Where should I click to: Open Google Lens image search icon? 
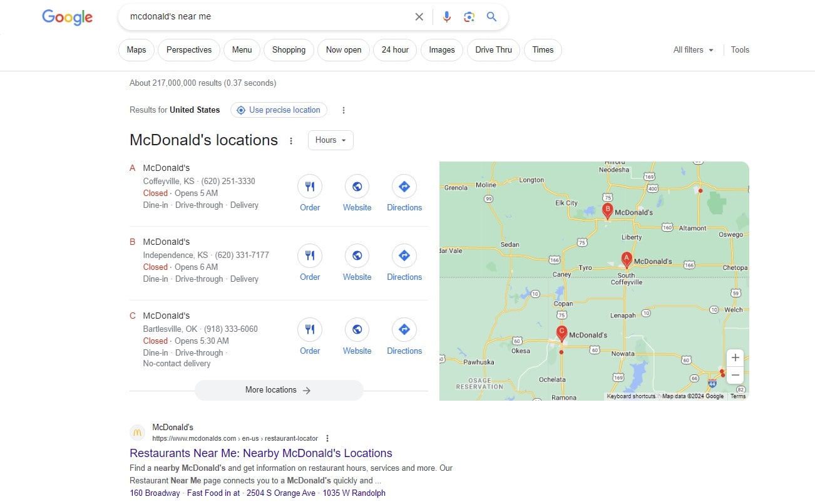pyautogui.click(x=469, y=17)
